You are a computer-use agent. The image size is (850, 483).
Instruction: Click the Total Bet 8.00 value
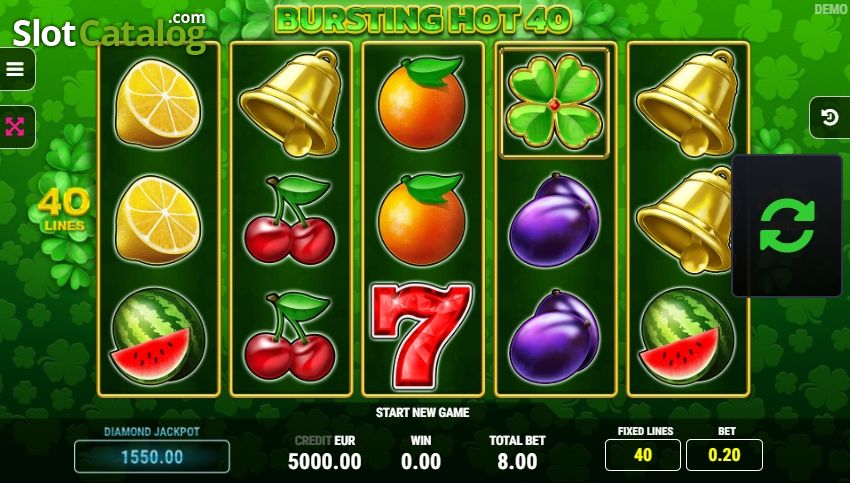(517, 461)
